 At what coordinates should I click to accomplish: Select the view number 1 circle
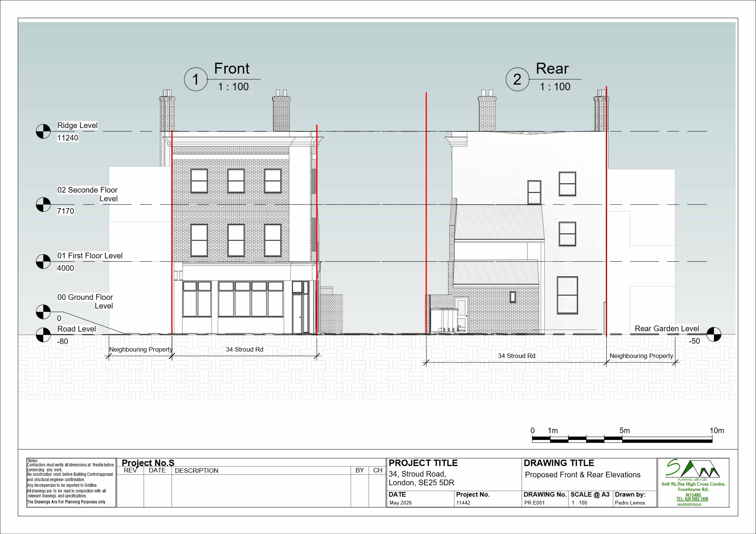(196, 79)
